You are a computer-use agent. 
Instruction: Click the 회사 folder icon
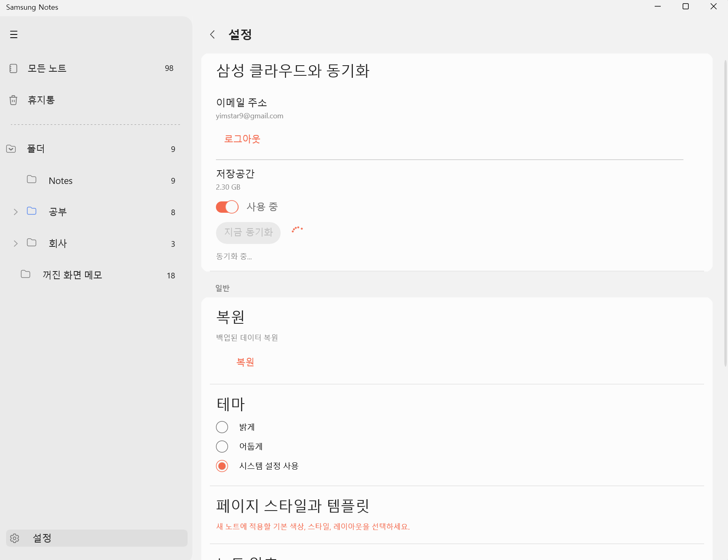point(32,243)
